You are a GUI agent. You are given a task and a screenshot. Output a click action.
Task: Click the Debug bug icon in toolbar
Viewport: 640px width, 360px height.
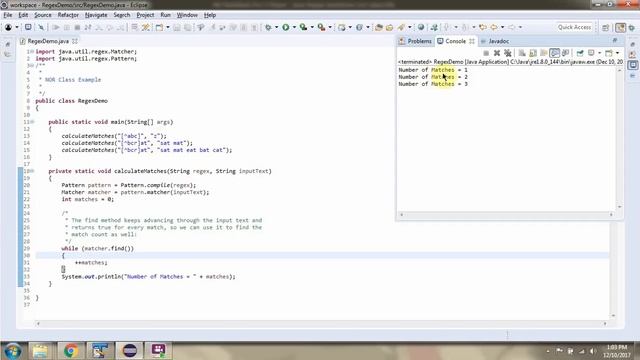pos(268,27)
